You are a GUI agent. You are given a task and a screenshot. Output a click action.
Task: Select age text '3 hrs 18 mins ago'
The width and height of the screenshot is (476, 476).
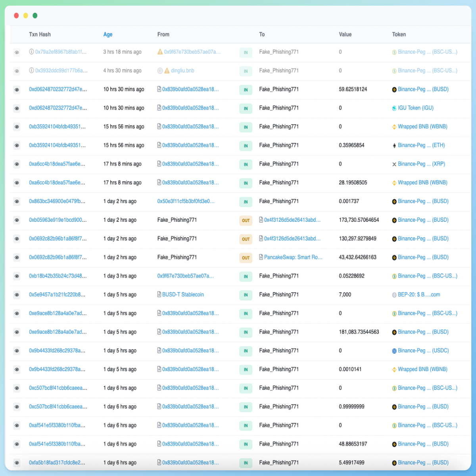click(x=122, y=52)
